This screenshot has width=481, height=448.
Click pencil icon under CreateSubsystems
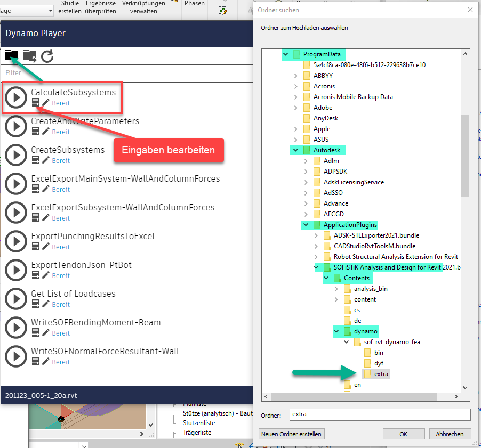point(46,160)
